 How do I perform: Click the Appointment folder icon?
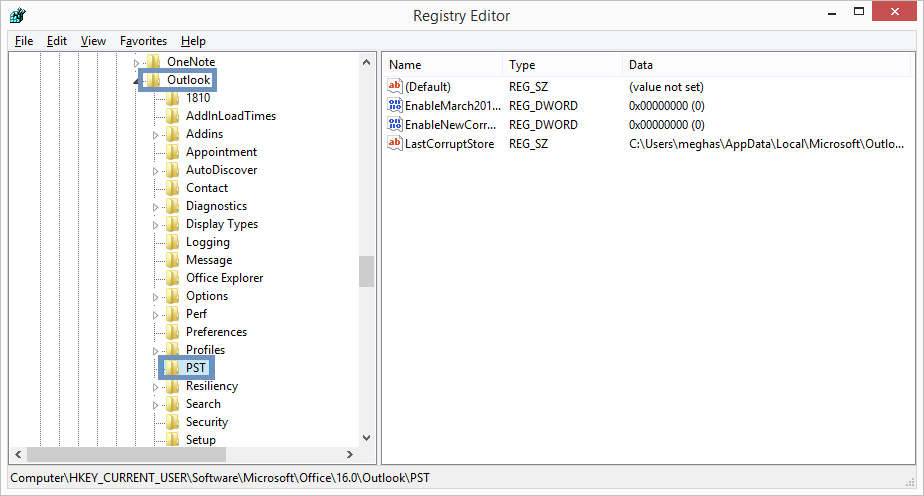click(173, 151)
